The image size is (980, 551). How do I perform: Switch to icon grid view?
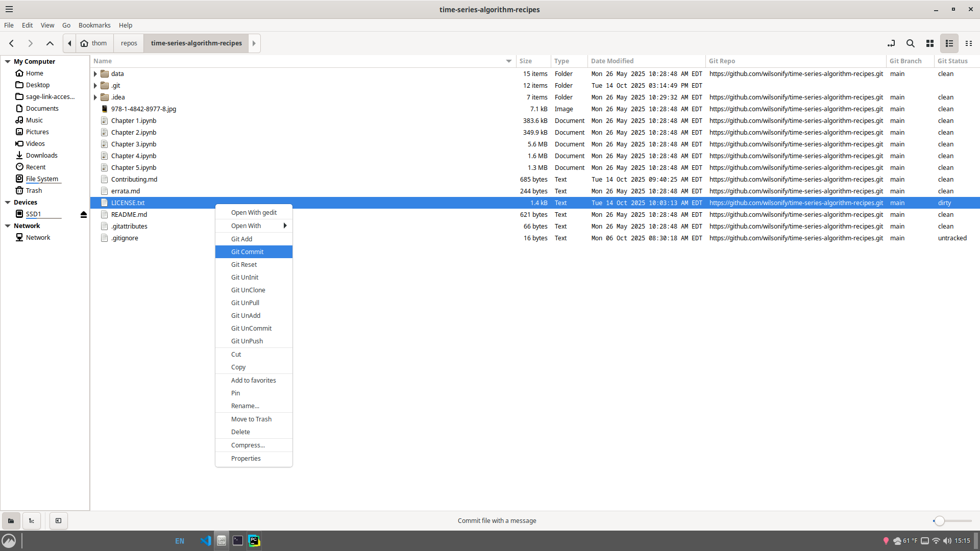(930, 43)
